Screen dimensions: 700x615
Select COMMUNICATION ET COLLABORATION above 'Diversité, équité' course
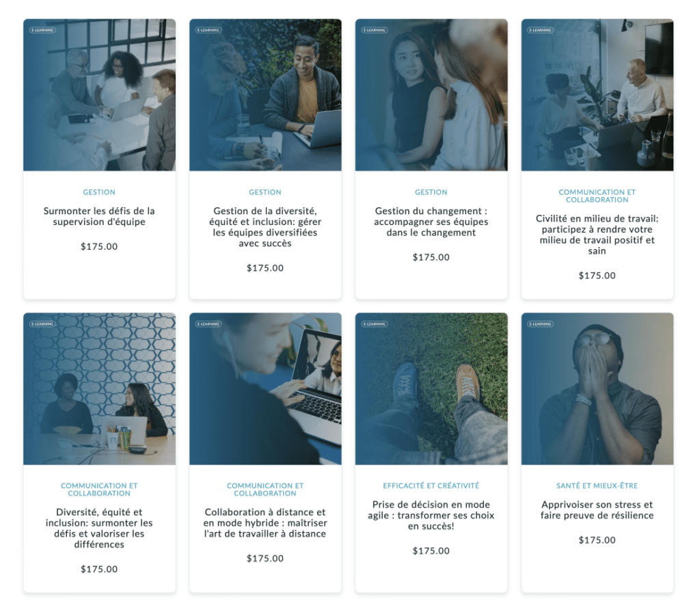pyautogui.click(x=99, y=489)
